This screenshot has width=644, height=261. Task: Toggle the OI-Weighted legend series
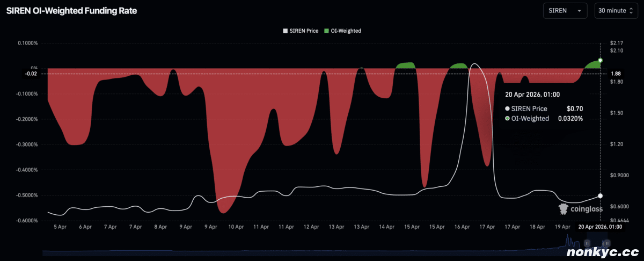[x=345, y=31]
